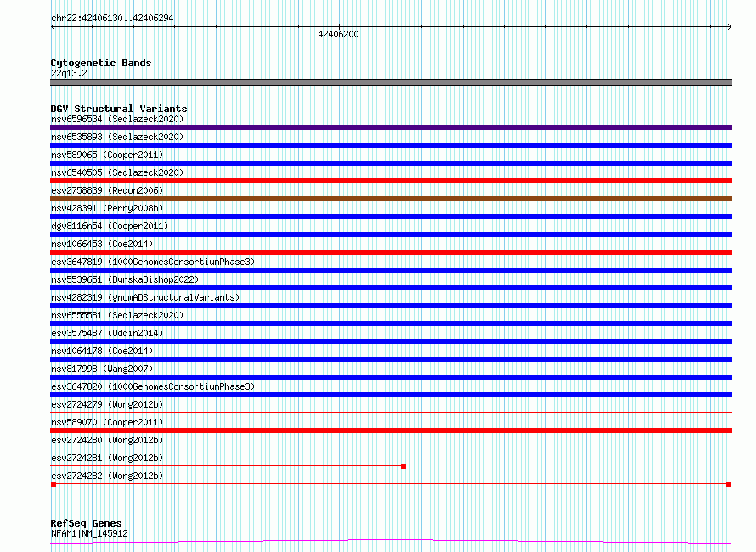The height and width of the screenshot is (552, 756).
Task: Open variant nsv6596534 (Sedlazeck2020) label
Action: [x=117, y=119]
